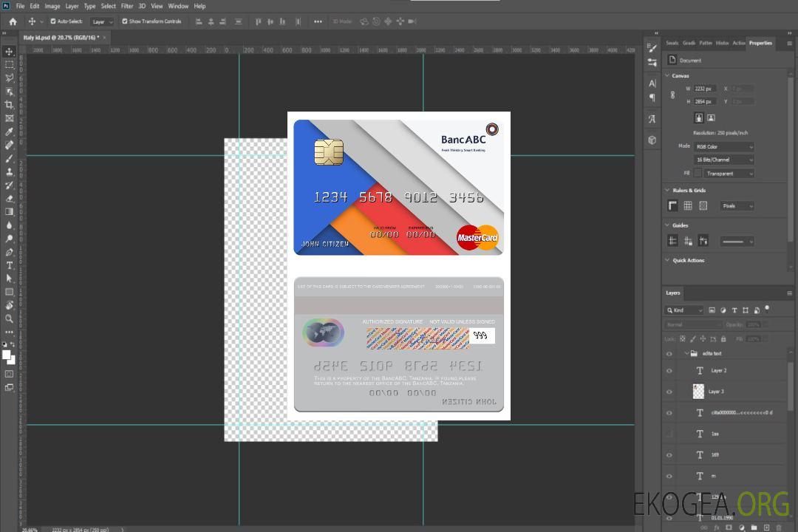Open the guide line style dropdown

737,242
